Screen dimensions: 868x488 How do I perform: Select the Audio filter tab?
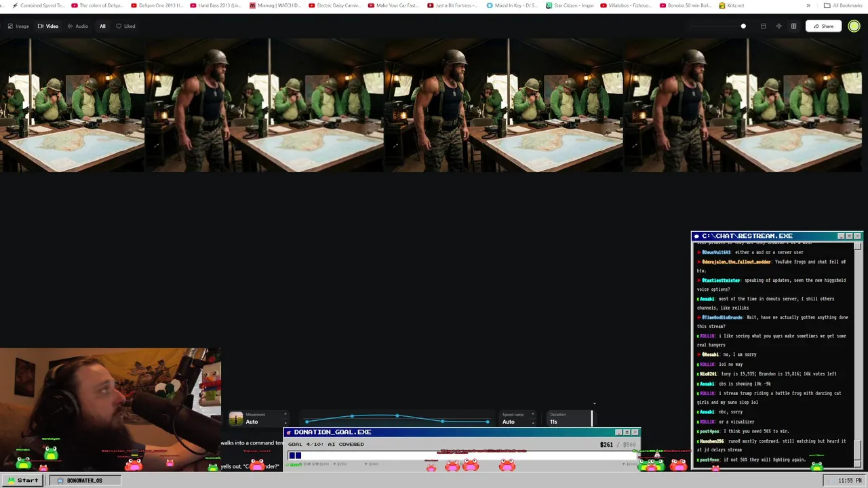coord(78,26)
